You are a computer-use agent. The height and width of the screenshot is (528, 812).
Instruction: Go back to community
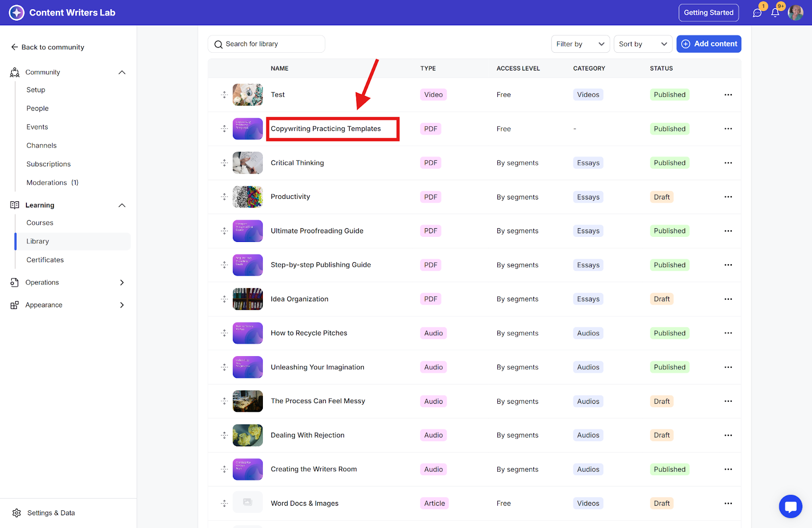point(48,47)
